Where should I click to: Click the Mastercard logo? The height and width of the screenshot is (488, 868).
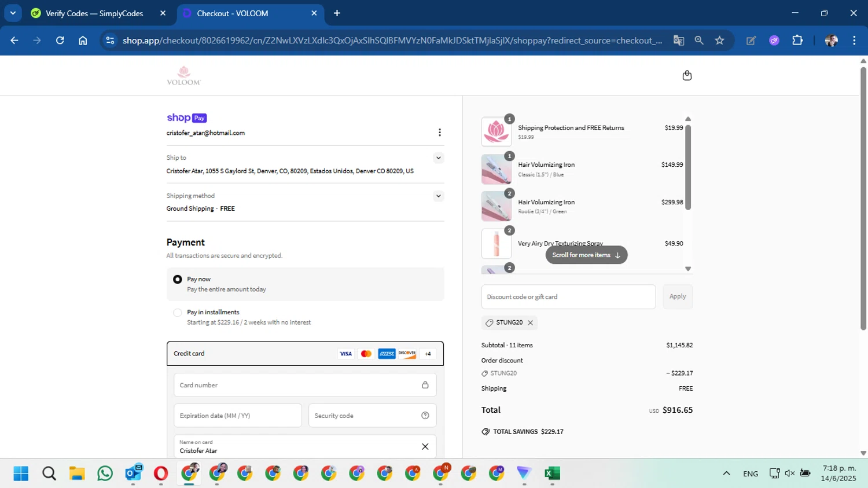pyautogui.click(x=366, y=354)
